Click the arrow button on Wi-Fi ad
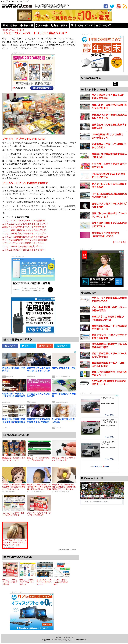 pos(50,290)
